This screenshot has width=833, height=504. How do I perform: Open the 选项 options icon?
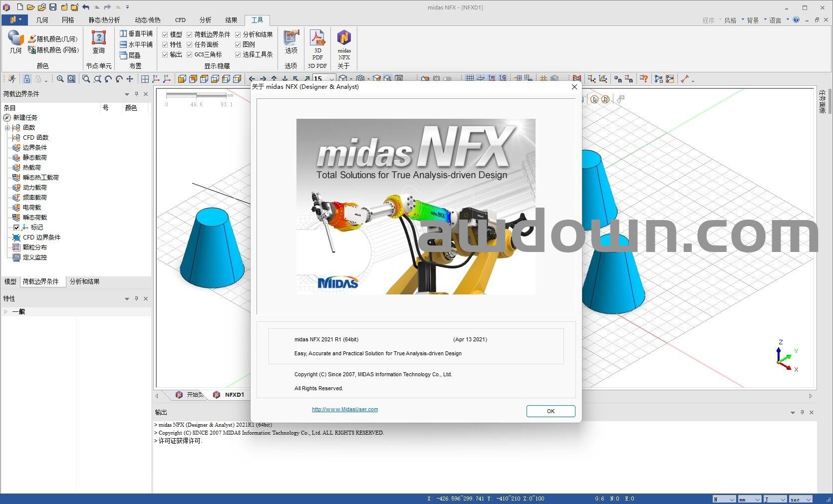pyautogui.click(x=291, y=42)
